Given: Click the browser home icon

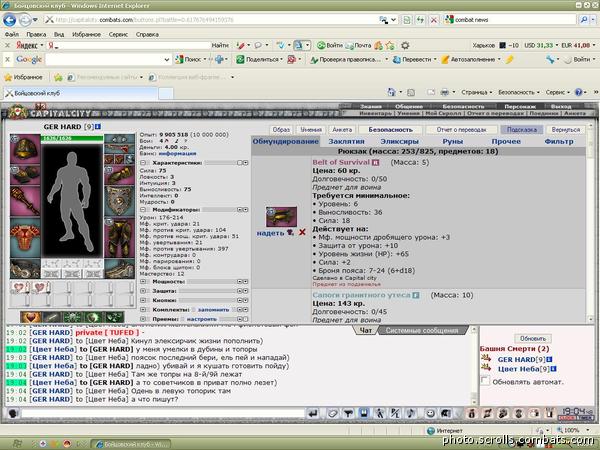Looking at the screenshot, I should 391,92.
